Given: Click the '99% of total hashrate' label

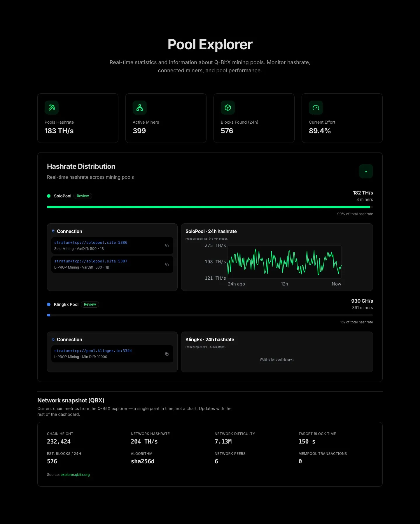Looking at the screenshot, I should coord(355,214).
